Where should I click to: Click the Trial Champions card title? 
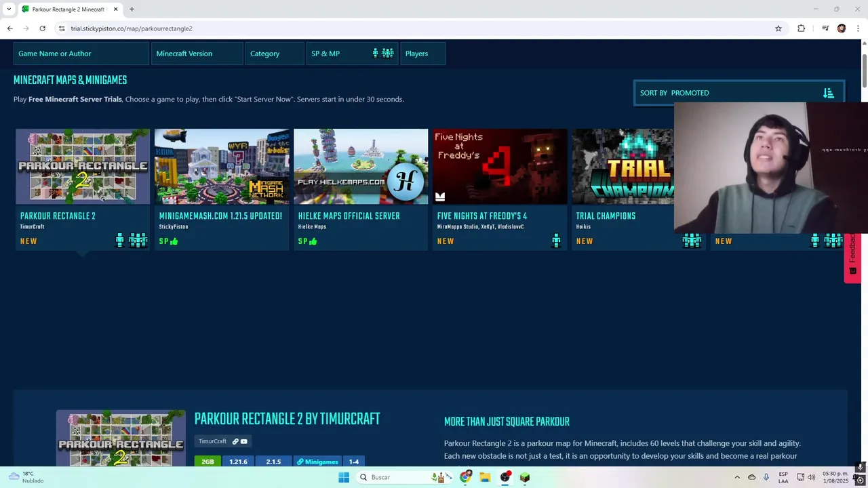(x=606, y=216)
